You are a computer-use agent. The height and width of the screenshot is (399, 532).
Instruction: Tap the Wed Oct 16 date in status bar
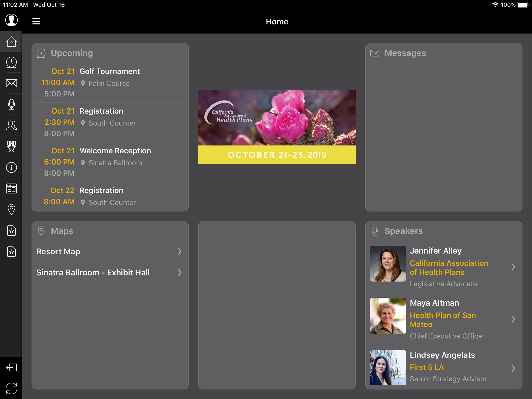(49, 5)
